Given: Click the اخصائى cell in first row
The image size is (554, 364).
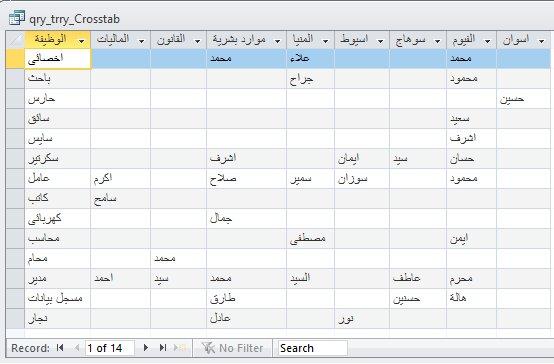Looking at the screenshot, I should point(58,58).
